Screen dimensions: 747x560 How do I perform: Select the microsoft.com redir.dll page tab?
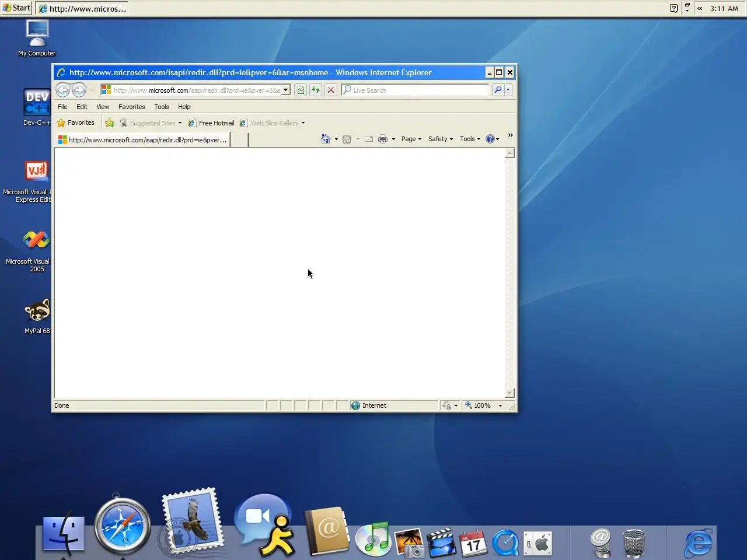tap(142, 140)
